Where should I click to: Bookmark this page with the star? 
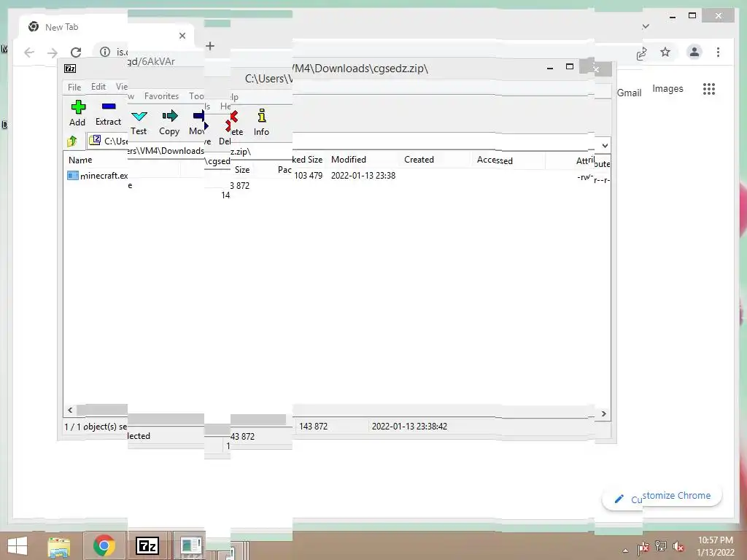click(665, 52)
